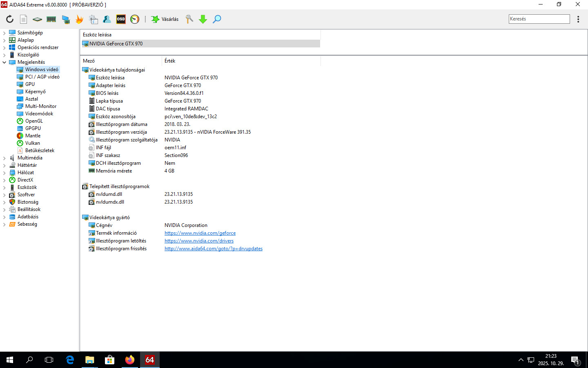Expand the Hálózat tree node

(x=4, y=173)
